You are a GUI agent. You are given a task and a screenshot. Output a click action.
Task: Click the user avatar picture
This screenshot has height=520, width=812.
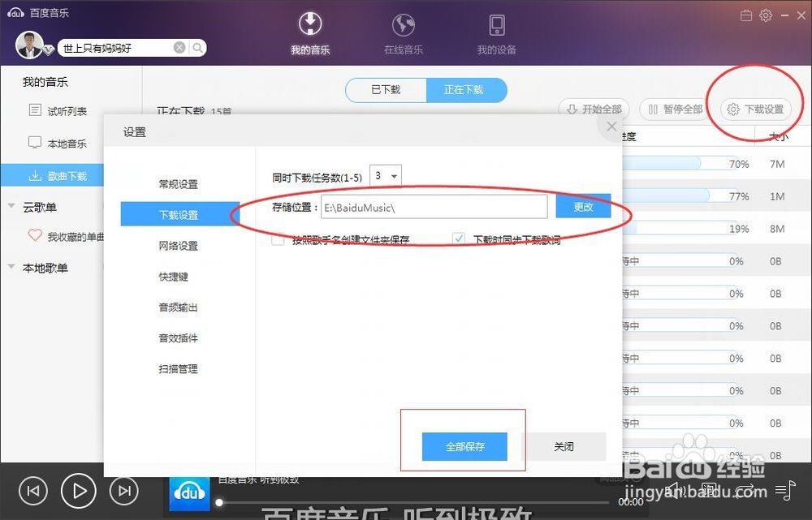29,45
